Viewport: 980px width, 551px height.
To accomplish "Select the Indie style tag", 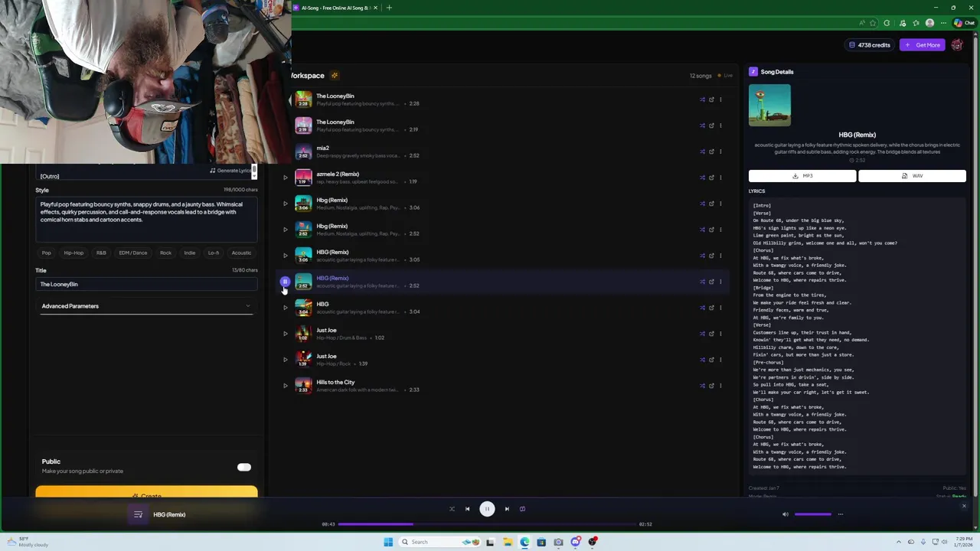I will click(189, 253).
